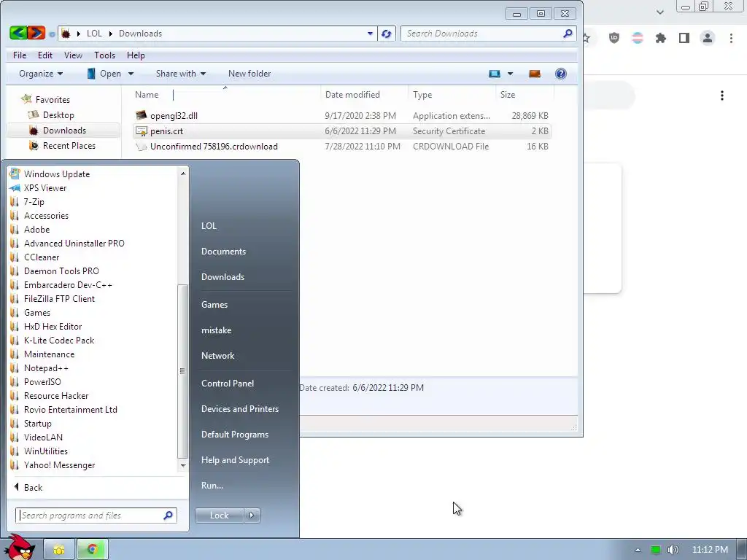Open the Tools menu
This screenshot has height=560, width=747.
click(x=105, y=55)
